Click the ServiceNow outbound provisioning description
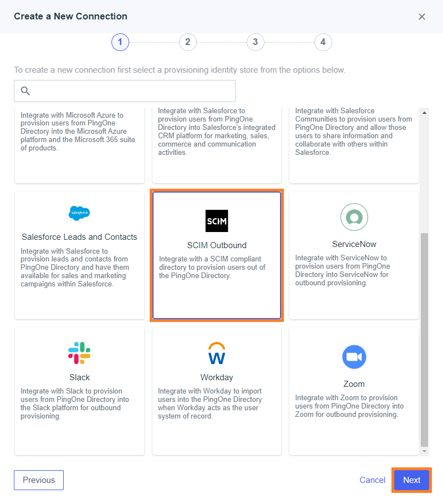 [x=343, y=270]
